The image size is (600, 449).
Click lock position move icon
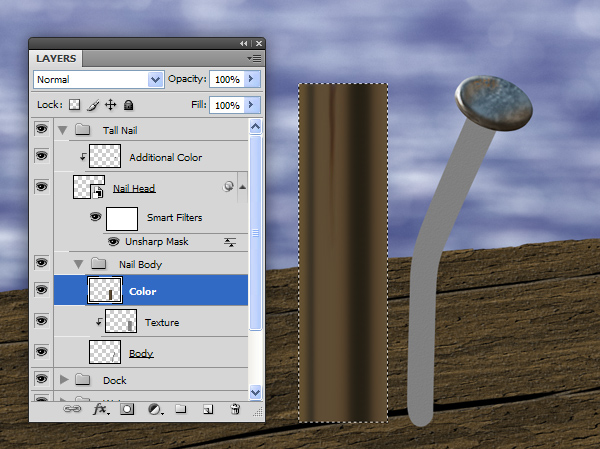tap(111, 104)
